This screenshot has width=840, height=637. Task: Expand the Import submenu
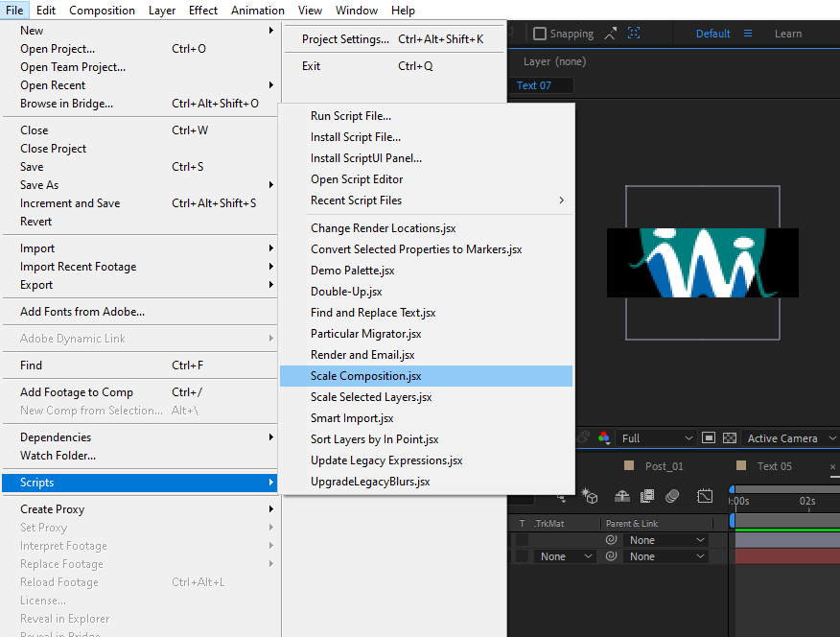[x=140, y=248]
